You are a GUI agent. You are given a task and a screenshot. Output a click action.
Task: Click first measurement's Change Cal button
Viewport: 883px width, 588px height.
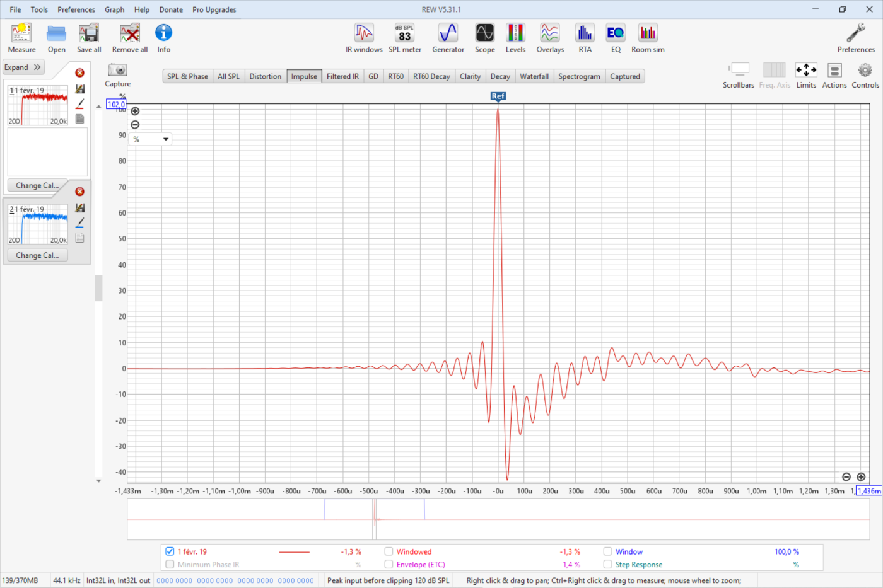37,185
